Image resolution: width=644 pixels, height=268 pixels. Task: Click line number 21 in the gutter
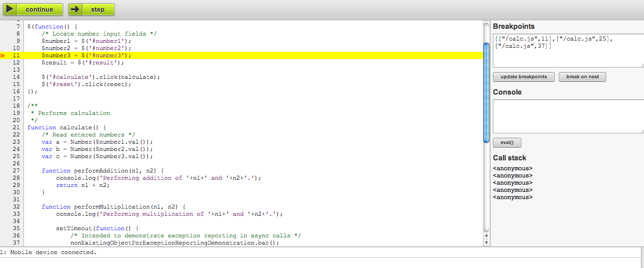(x=16, y=127)
